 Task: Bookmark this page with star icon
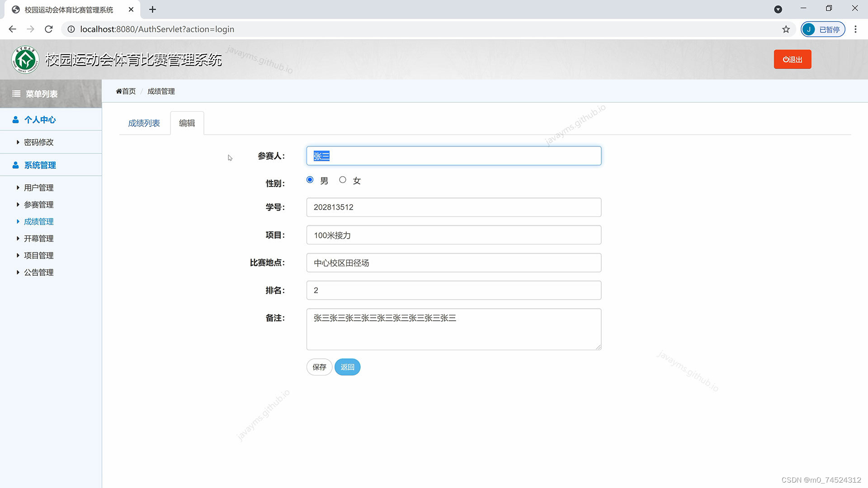[x=786, y=29]
